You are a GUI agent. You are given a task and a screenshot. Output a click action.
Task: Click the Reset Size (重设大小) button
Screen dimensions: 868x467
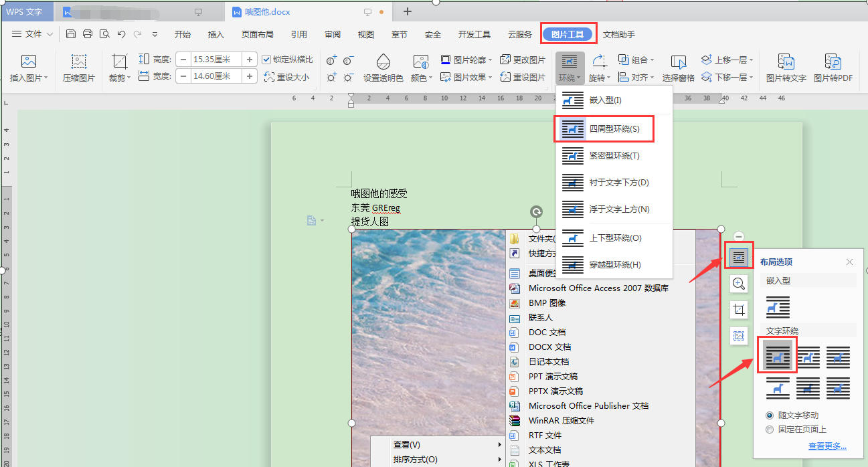click(x=287, y=77)
